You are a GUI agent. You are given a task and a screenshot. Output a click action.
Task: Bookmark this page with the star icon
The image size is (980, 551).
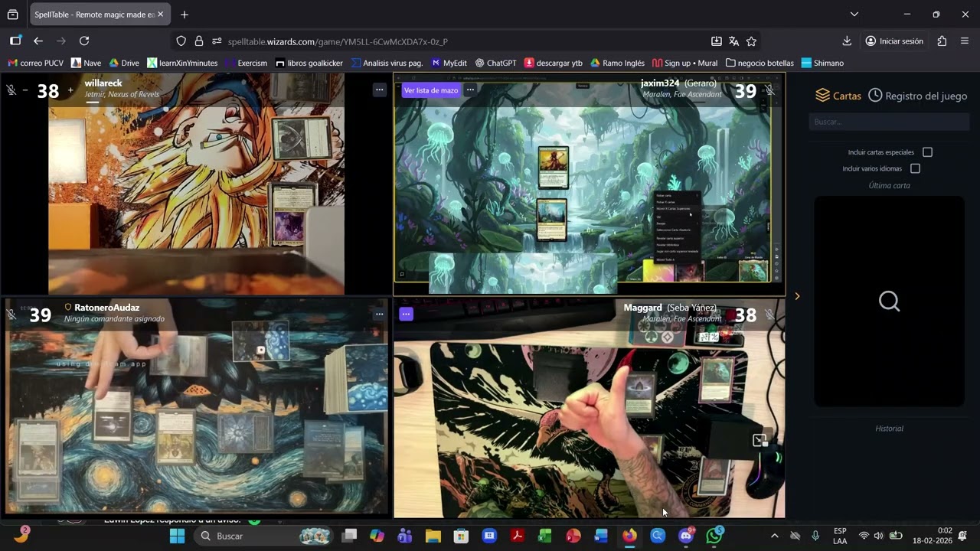751,41
